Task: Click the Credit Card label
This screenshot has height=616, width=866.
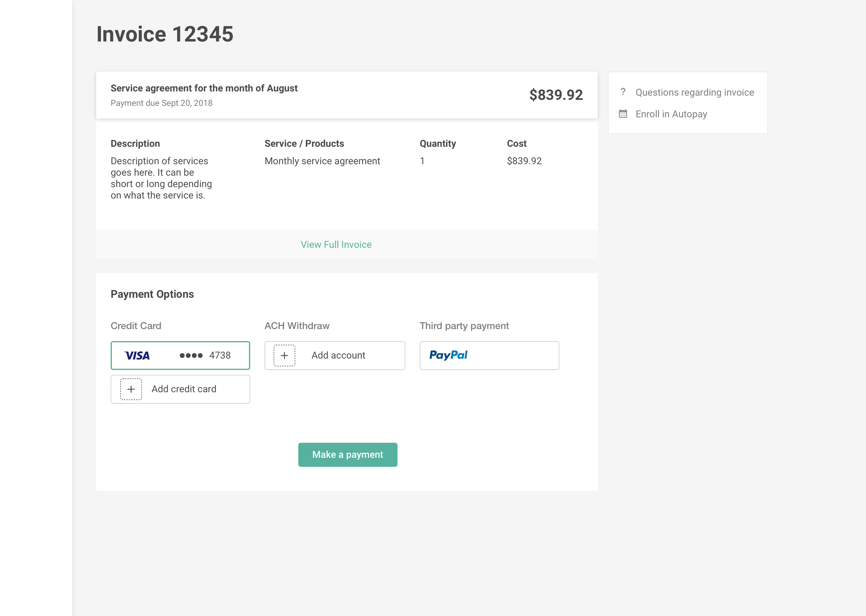Action: point(136,326)
